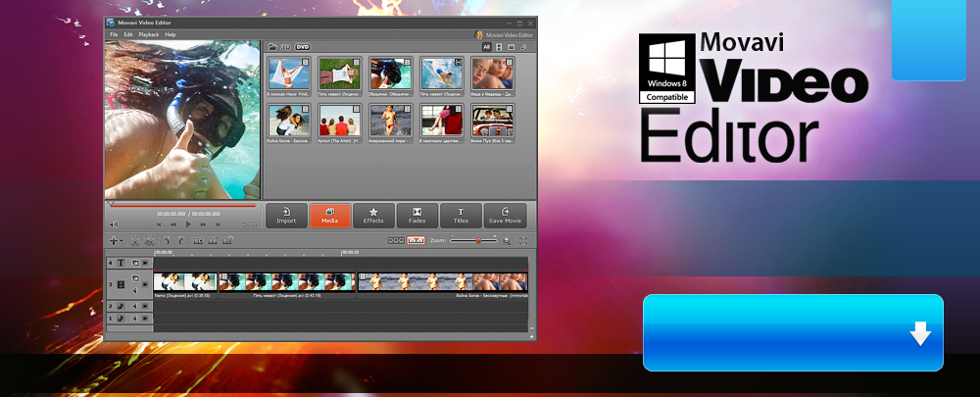Open the Edit menu

coord(128,35)
